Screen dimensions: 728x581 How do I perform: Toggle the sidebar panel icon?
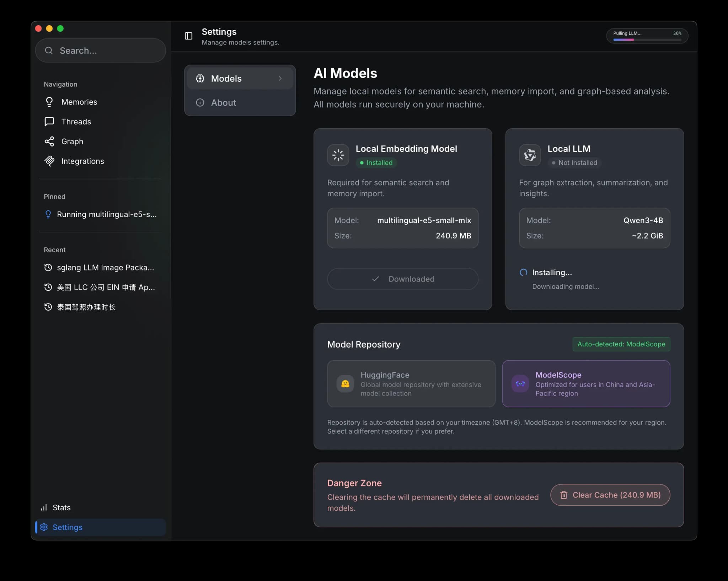[x=188, y=36]
